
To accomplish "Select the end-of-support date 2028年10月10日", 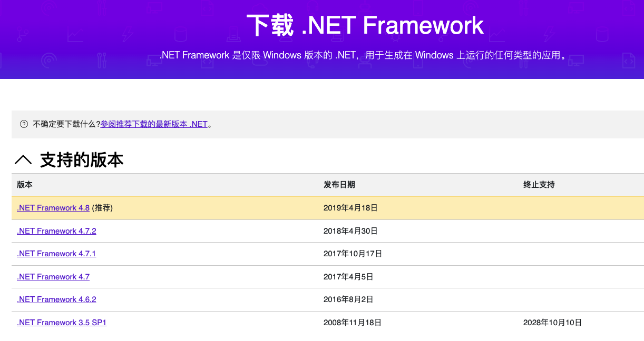I will click(552, 323).
